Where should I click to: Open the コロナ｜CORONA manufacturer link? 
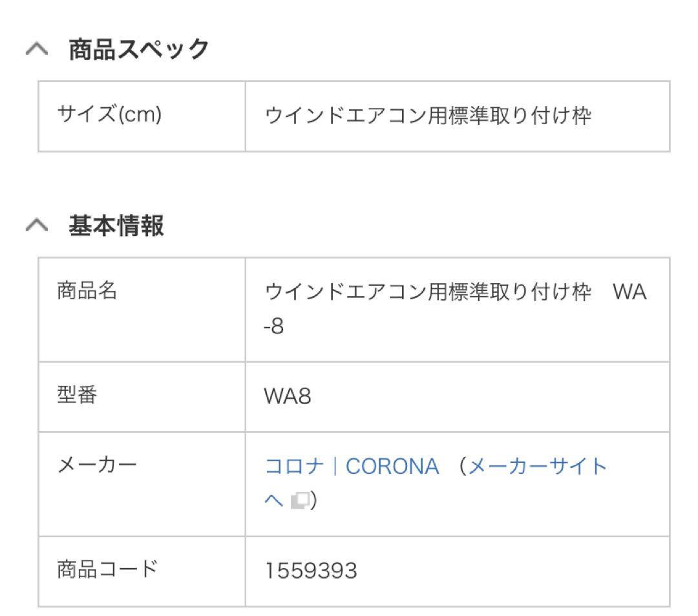[352, 466]
